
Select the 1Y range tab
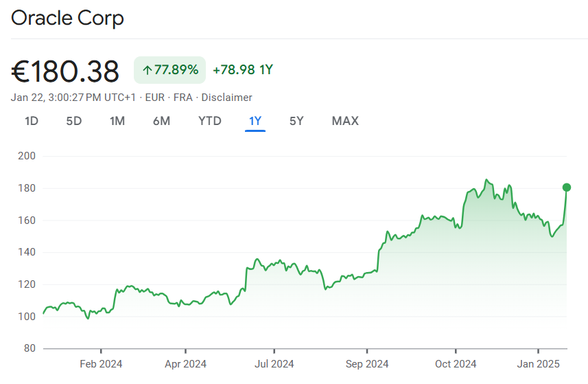coord(255,121)
